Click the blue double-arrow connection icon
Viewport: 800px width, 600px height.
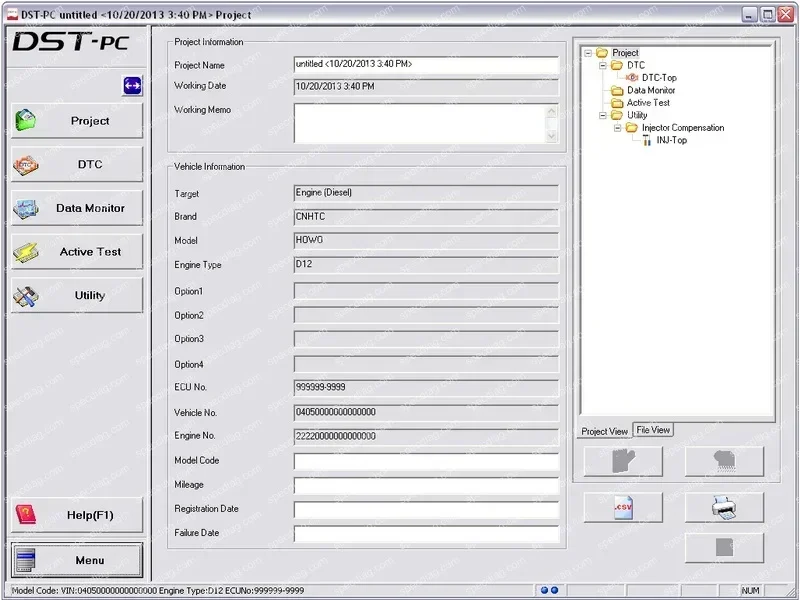tap(134, 86)
